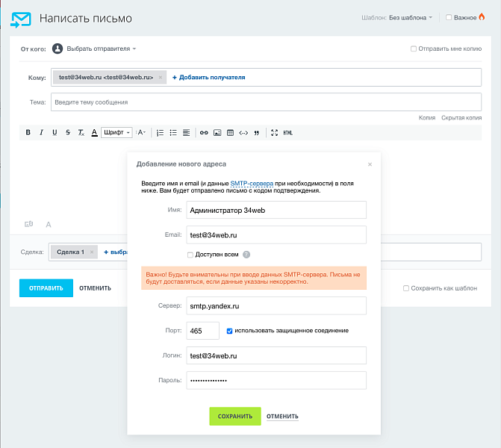Click 'Копия' to add CC

[x=426, y=117]
